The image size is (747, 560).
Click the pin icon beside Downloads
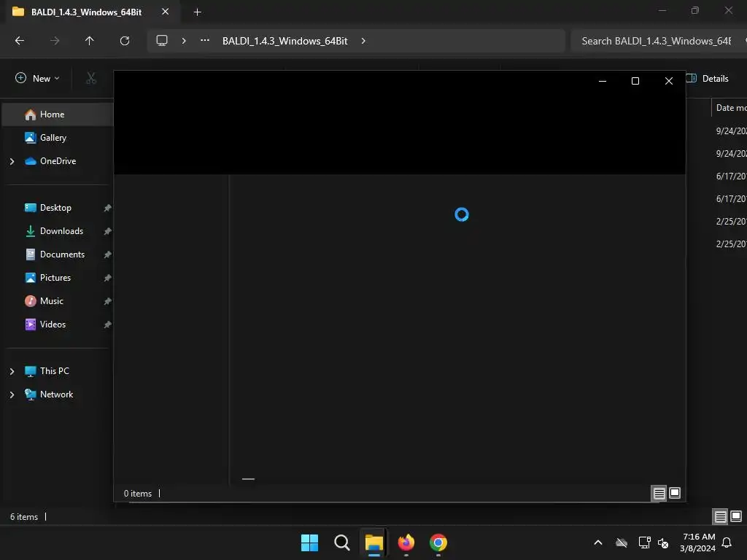click(x=108, y=231)
